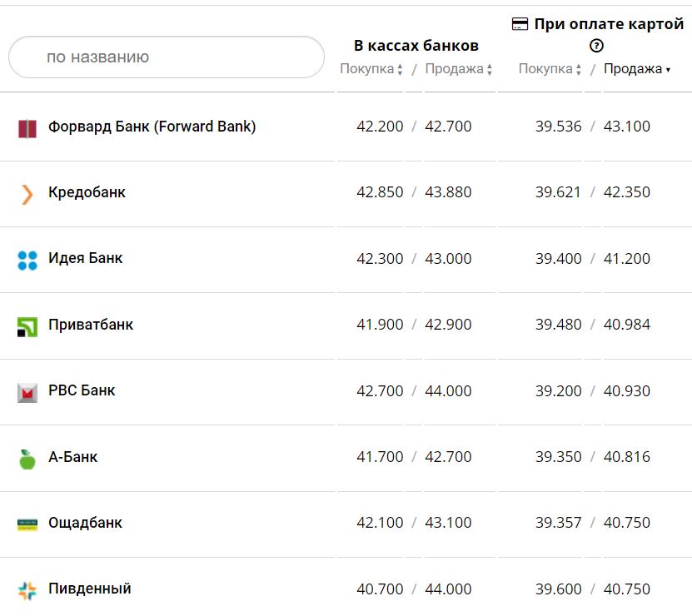
Task: Click the Pivdenny bank logo icon
Action: [27, 590]
